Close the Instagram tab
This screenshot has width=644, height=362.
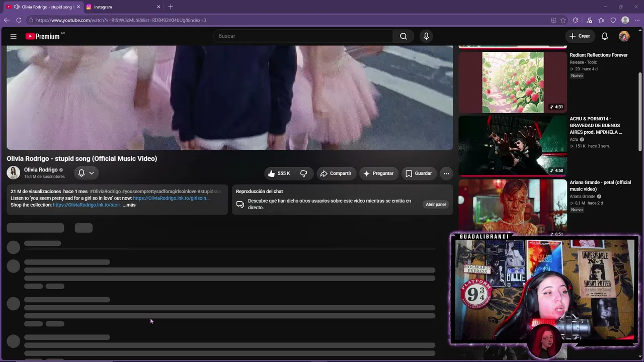158,7
